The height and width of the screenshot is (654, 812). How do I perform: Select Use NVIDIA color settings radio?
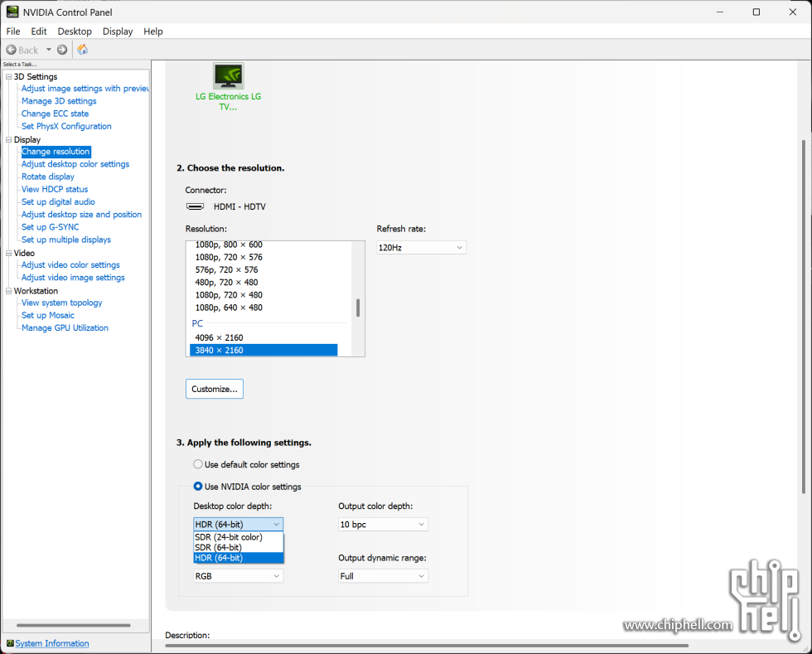pos(198,487)
